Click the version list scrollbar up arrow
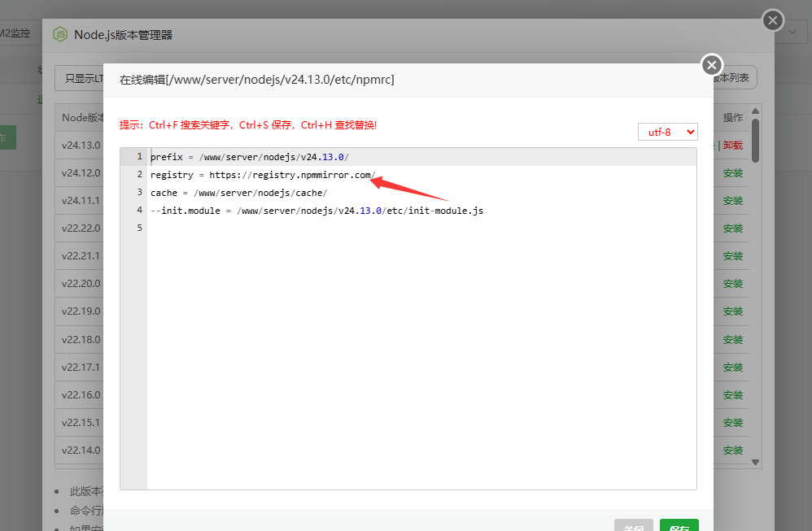The image size is (812, 531). click(755, 111)
